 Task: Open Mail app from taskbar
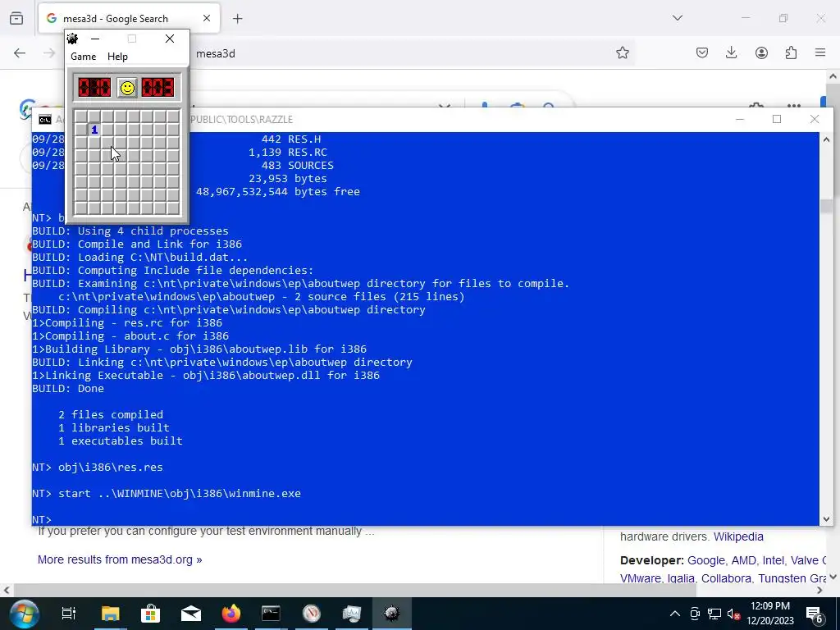click(190, 614)
